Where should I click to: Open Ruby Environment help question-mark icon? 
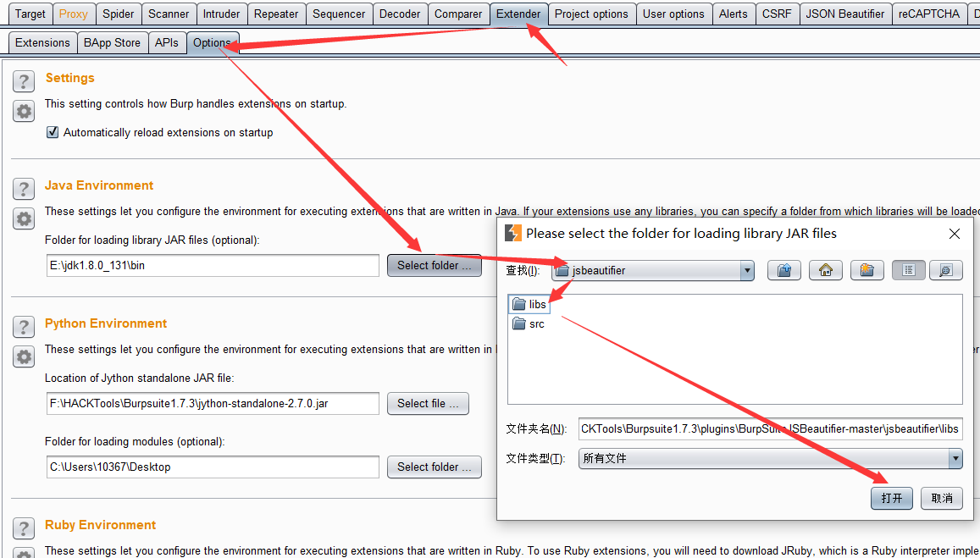point(24,528)
